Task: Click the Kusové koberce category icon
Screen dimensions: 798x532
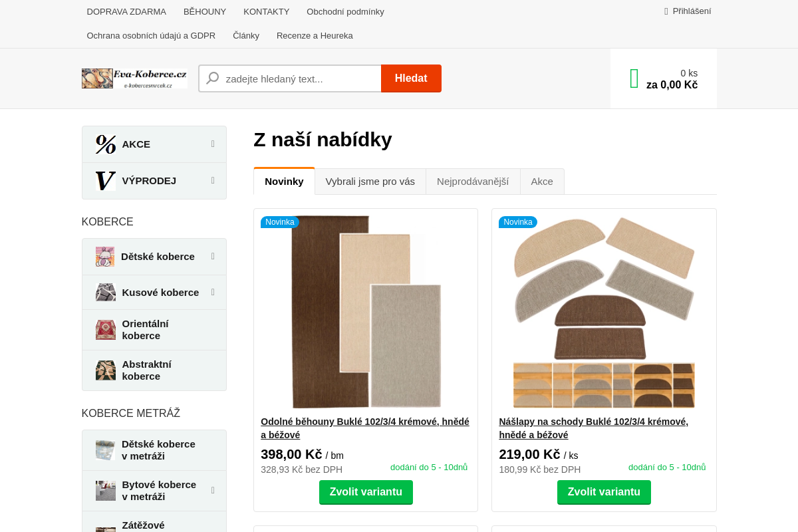Action: coord(106,293)
